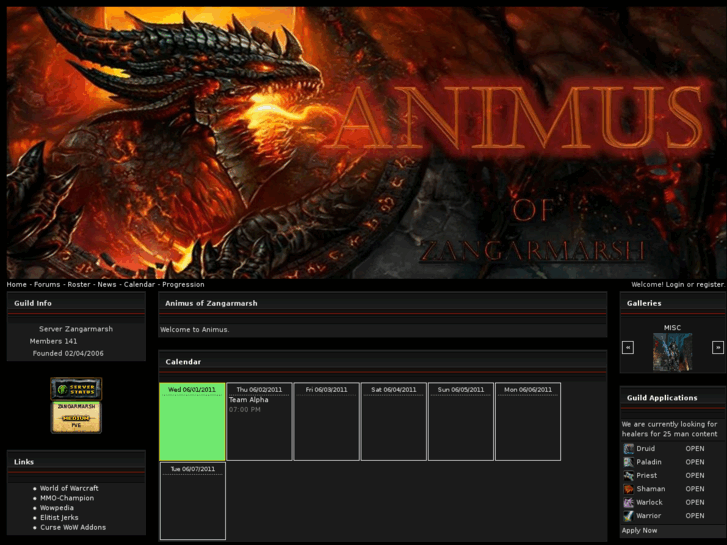Viewport: 727px width, 545px height.
Task: Click the Priest class name
Action: (646, 475)
